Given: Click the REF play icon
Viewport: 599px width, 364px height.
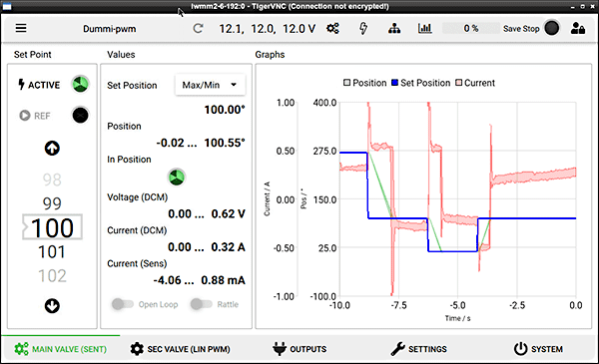Looking at the screenshot, I should pos(25,116).
